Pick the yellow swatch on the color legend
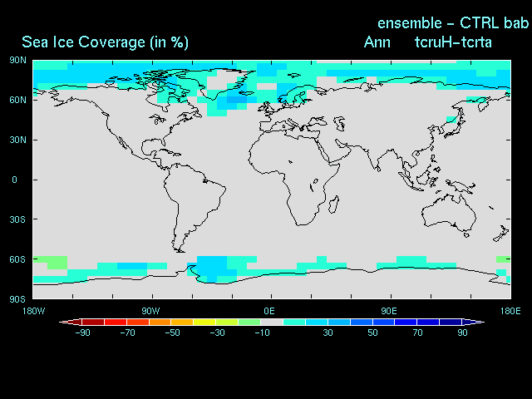The width and height of the screenshot is (532, 399). point(204,322)
